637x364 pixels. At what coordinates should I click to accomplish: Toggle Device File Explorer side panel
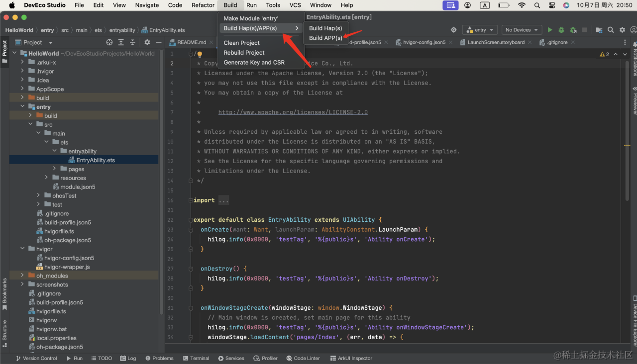coord(635,321)
